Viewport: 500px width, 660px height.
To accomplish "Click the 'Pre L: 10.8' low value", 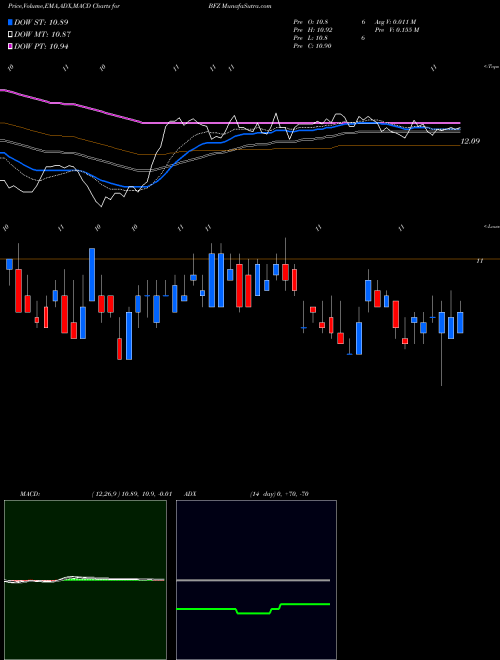I will (x=311, y=38).
